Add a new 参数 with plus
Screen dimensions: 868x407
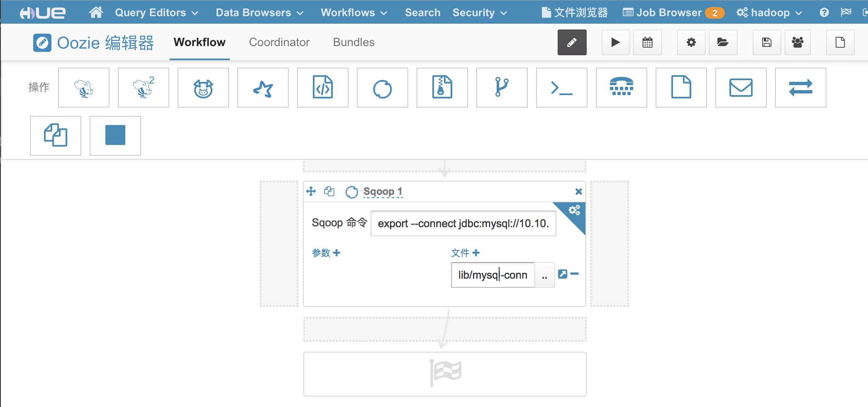pyautogui.click(x=336, y=253)
